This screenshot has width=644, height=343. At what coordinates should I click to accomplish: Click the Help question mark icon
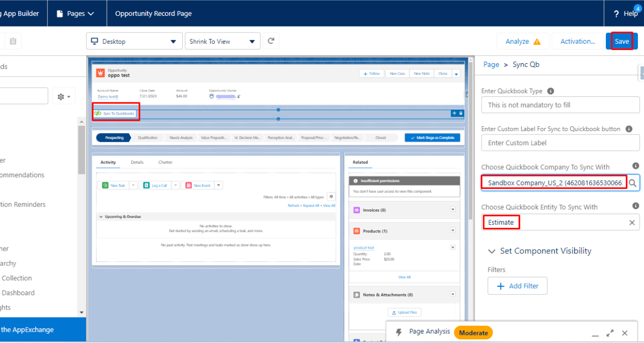(616, 14)
